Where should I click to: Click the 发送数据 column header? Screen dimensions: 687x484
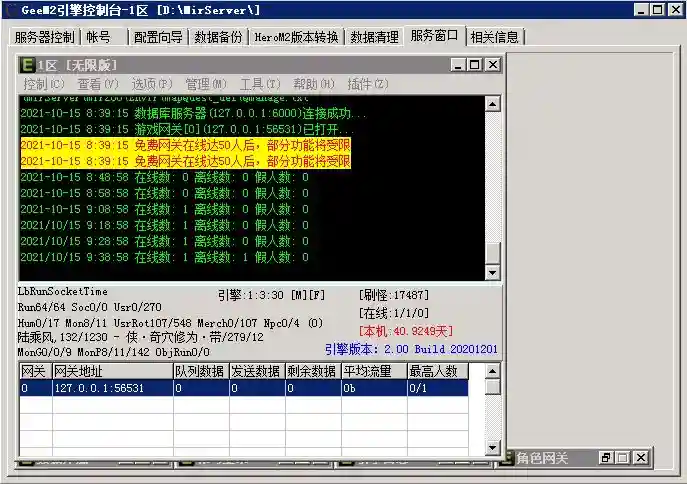coord(258,371)
